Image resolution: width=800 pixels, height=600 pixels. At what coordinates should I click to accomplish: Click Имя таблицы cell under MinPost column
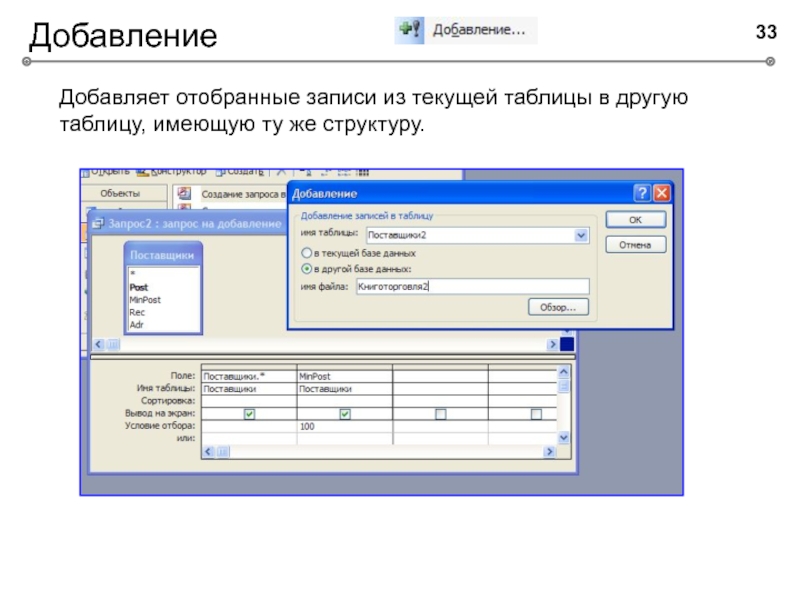[x=344, y=389]
